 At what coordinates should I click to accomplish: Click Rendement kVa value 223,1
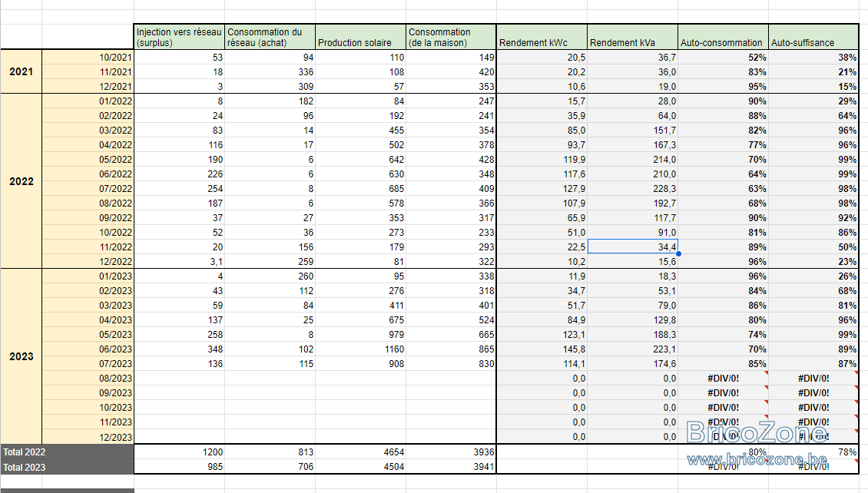633,349
